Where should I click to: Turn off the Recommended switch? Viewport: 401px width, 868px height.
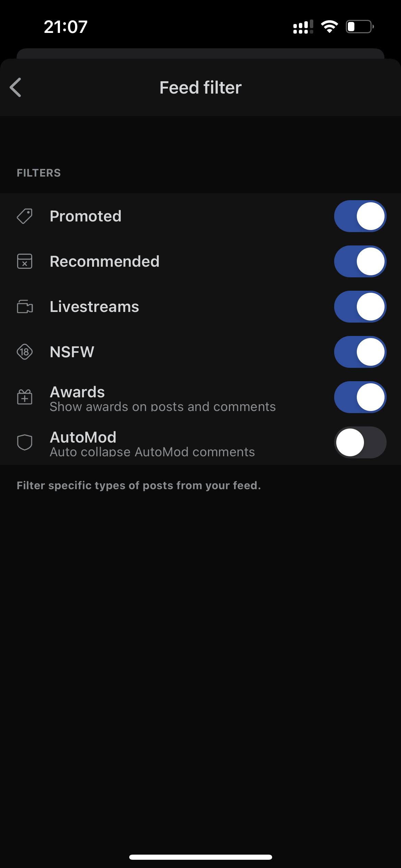click(360, 262)
